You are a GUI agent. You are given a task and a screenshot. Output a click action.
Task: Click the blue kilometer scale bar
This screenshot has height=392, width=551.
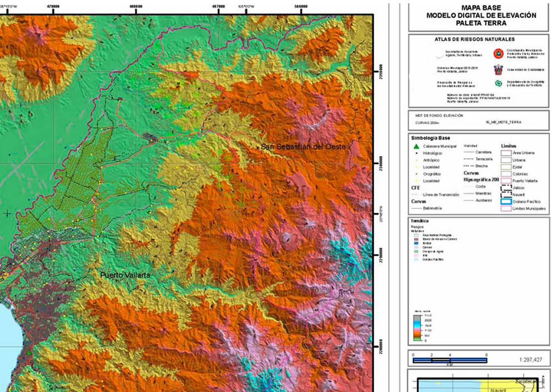450,360
